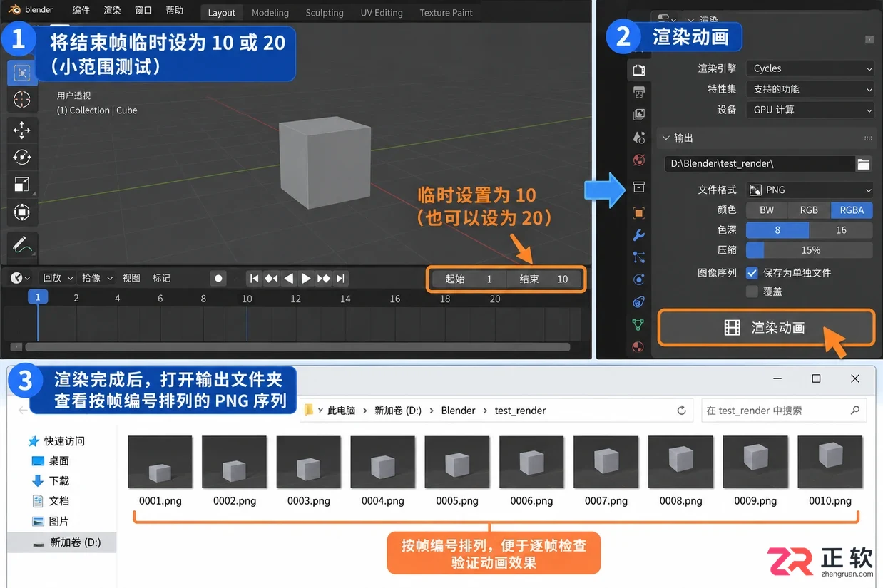Click the timeline horizontal scrollbar
883x588 pixels.
click(297, 347)
